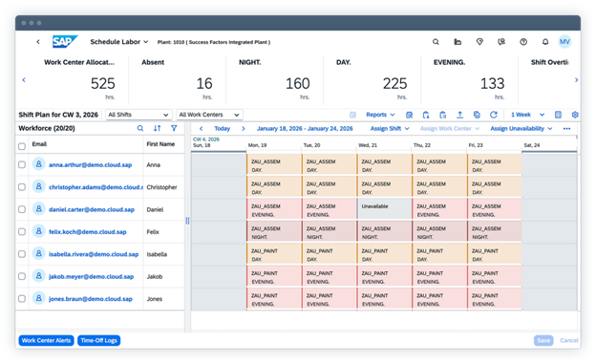
Task: Open the search icon in the header
Action: [x=436, y=42]
